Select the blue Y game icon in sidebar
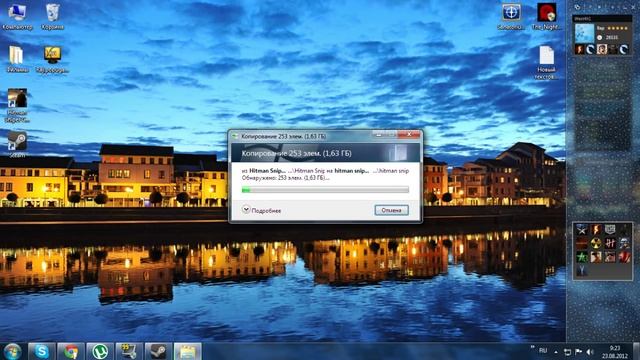 pyautogui.click(x=582, y=270)
